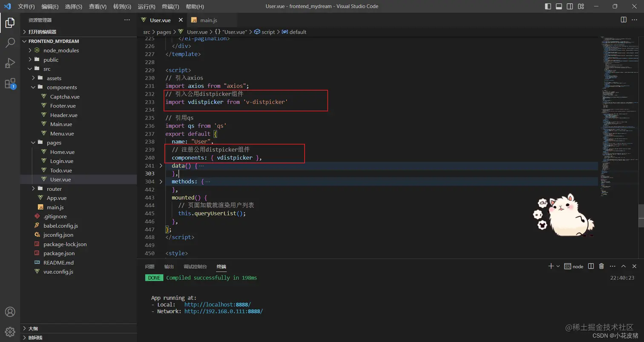Screen dimensions: 644x342
Task: Open the Accounts icon in activity bar
Action: click(x=10, y=312)
